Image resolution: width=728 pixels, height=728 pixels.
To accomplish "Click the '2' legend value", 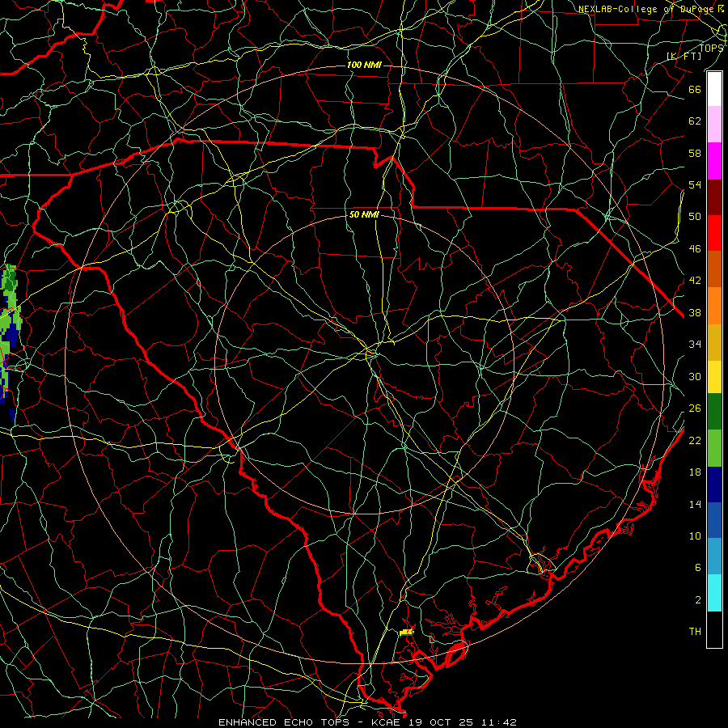I will pyautogui.click(x=698, y=600).
